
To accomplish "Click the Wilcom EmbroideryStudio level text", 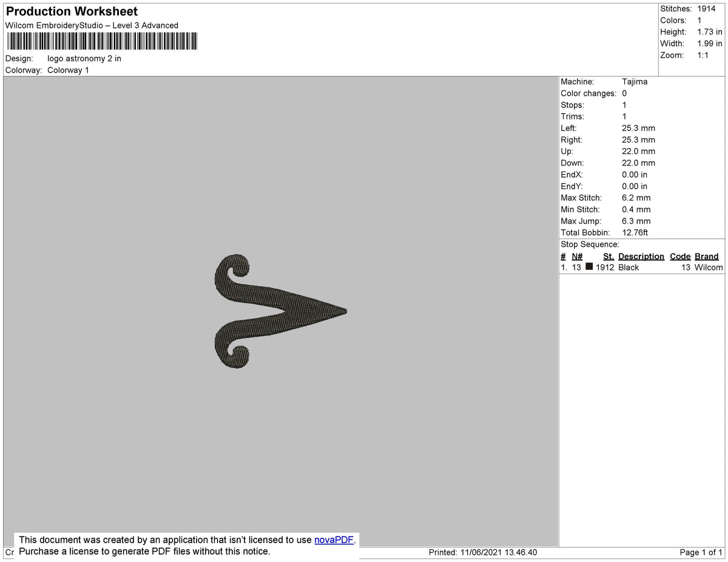I will [x=91, y=25].
